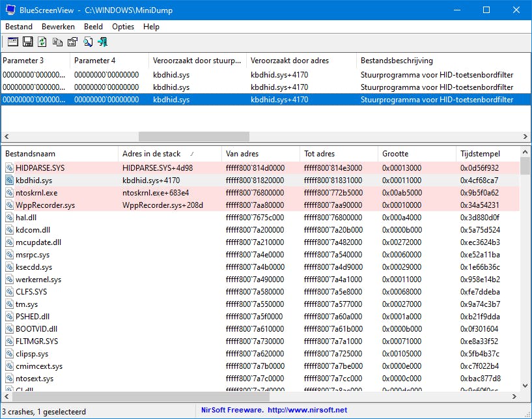The width and height of the screenshot is (532, 419).
Task: Open the Properties toolbar icon
Action: point(72,42)
